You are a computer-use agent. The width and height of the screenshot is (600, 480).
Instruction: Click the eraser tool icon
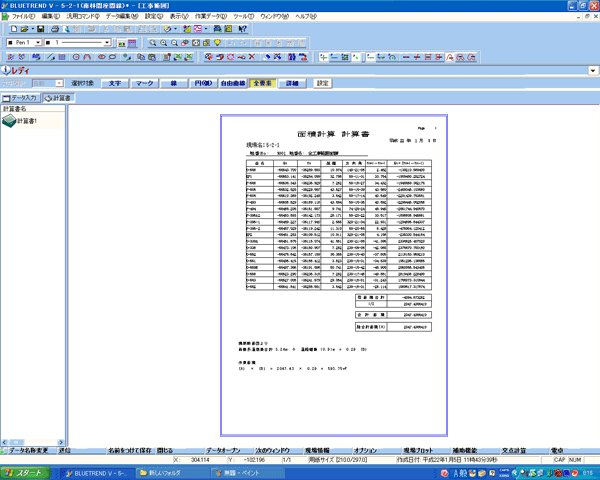(267, 57)
